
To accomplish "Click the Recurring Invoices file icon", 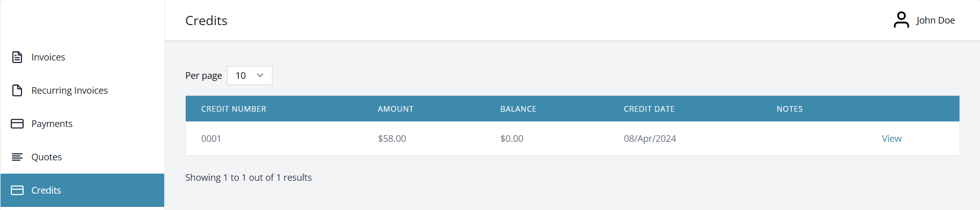I will 17,90.
